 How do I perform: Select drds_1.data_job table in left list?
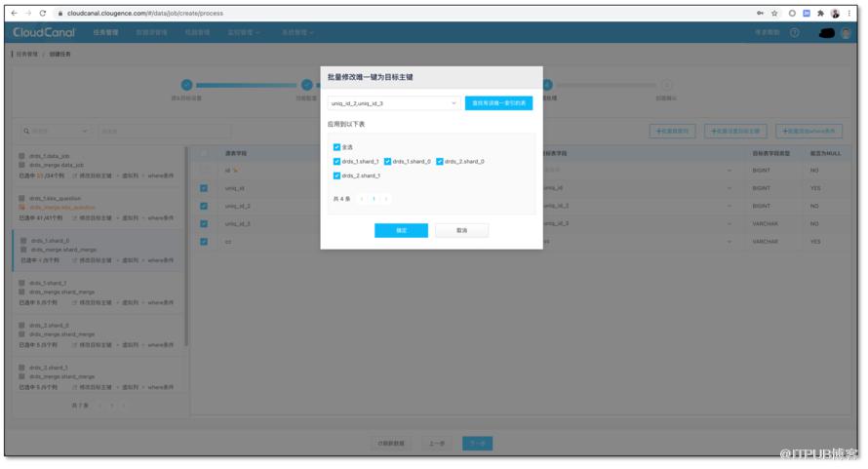50,156
